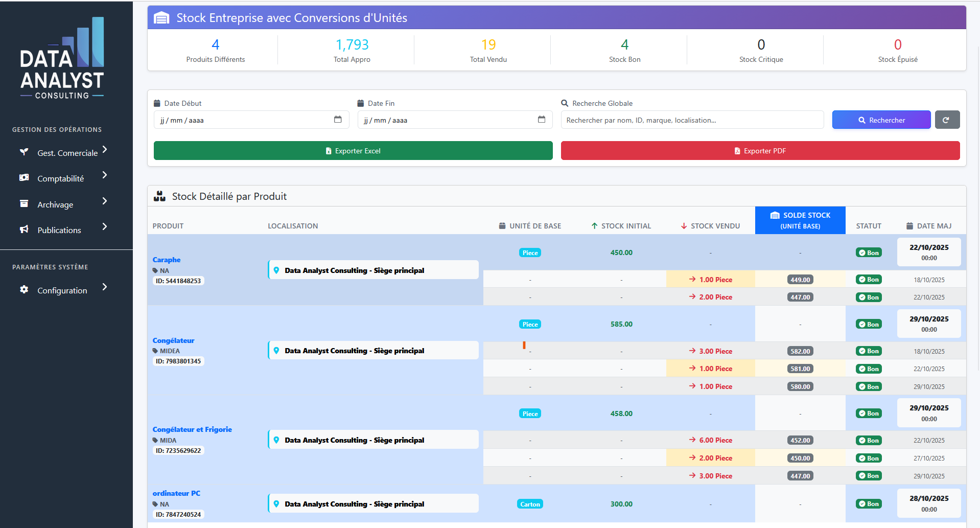Open the Caraphe product details link

(x=167, y=260)
